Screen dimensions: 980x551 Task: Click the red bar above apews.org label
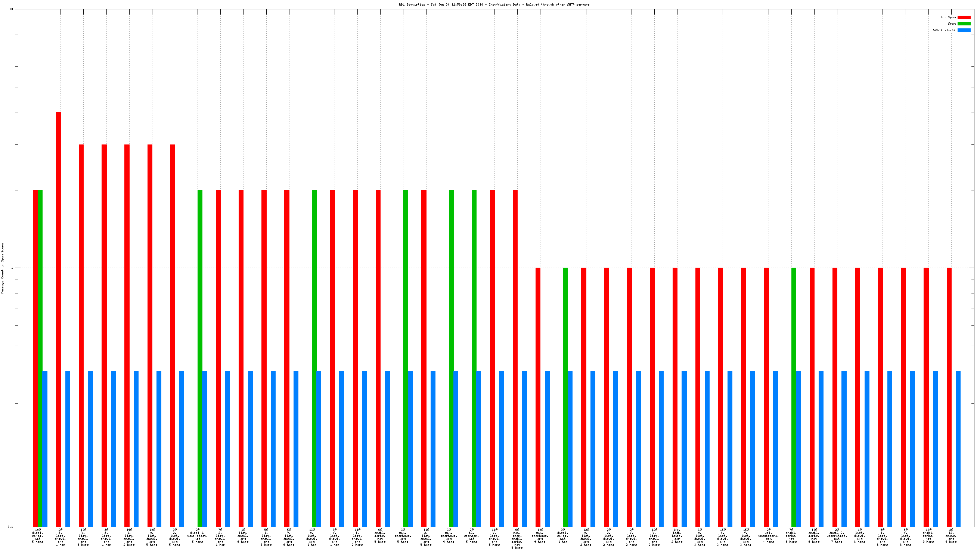[949, 396]
